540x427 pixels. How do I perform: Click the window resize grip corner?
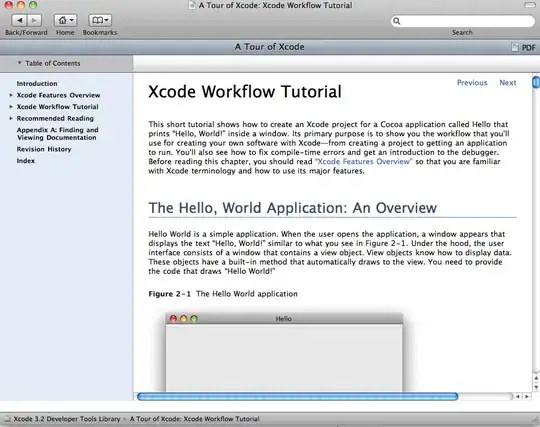536,419
